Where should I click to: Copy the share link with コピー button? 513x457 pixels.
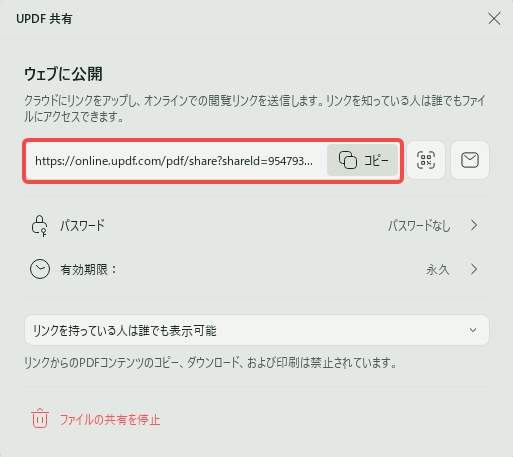pyautogui.click(x=363, y=160)
